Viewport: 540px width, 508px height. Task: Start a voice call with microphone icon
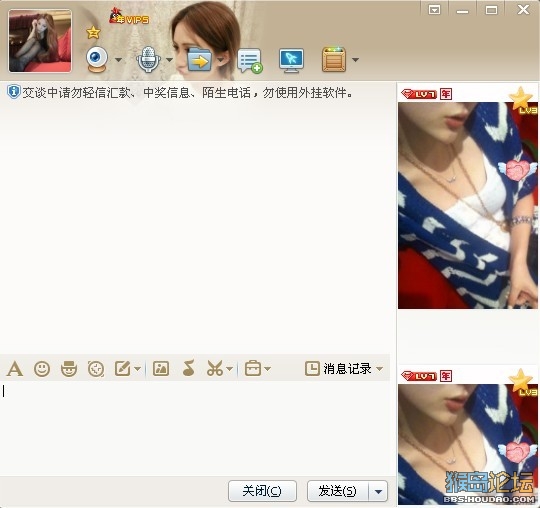148,59
